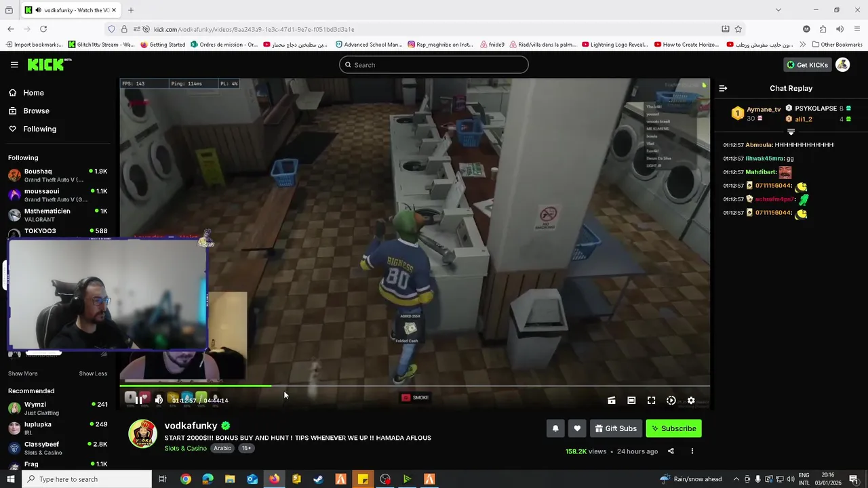The image size is (868, 488).
Task: Open the three-dot more options menu
Action: click(692, 451)
